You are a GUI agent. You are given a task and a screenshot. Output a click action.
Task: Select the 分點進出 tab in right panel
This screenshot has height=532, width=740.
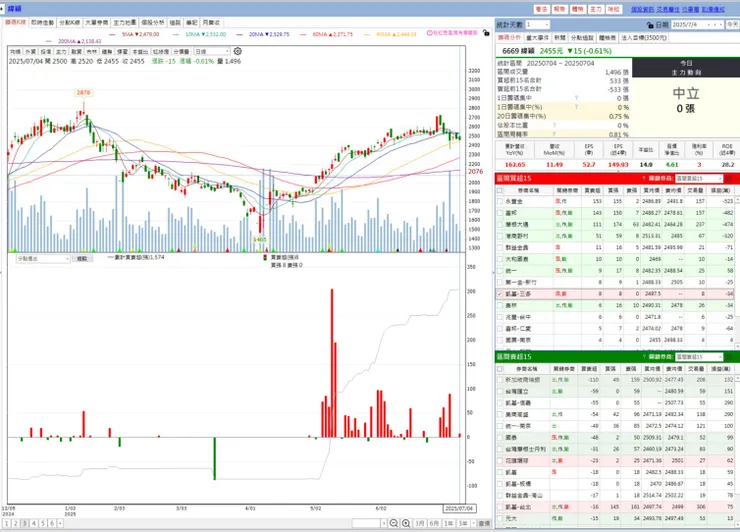(582, 37)
